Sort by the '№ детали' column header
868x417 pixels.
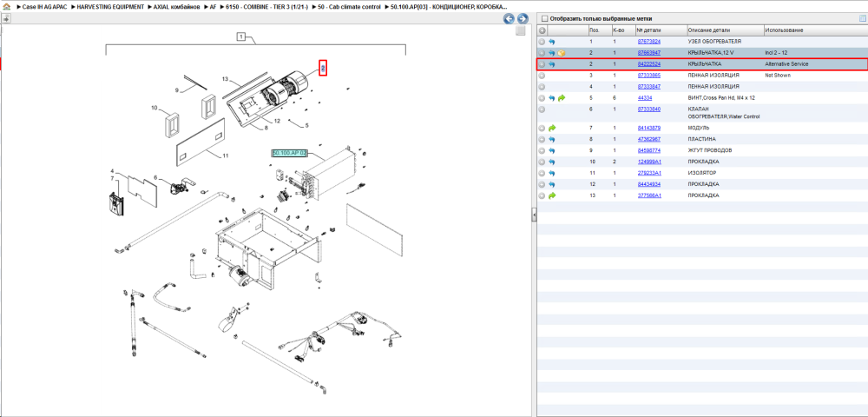660,30
